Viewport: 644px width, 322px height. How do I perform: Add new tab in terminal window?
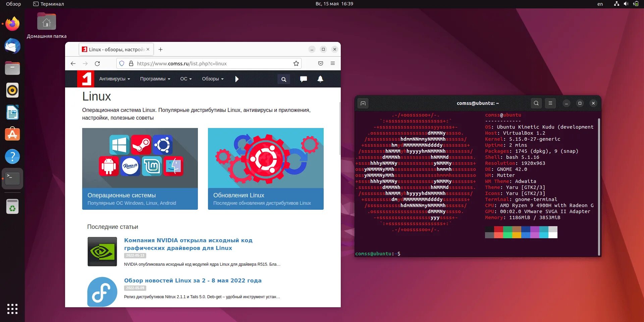(x=363, y=103)
